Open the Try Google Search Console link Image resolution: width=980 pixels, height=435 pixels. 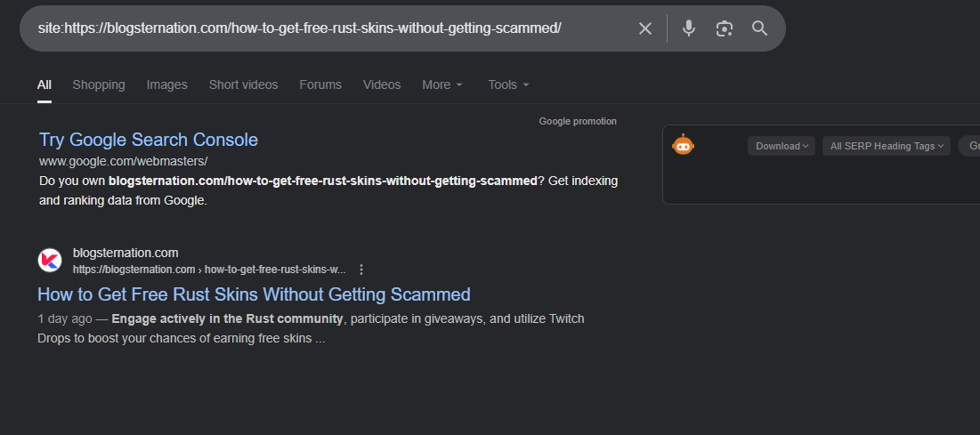tap(149, 140)
